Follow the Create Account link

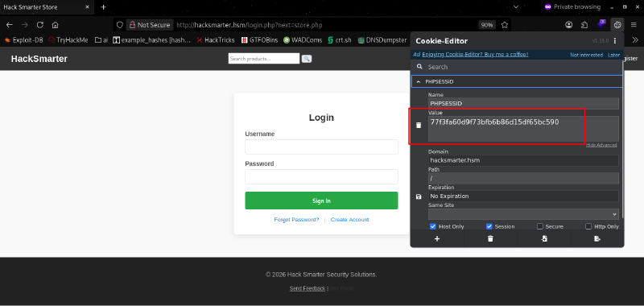click(x=349, y=220)
